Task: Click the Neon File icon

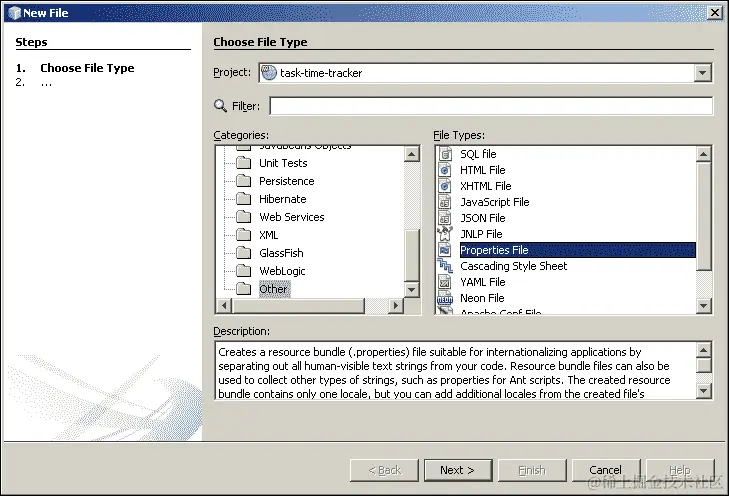Action: 445,298
